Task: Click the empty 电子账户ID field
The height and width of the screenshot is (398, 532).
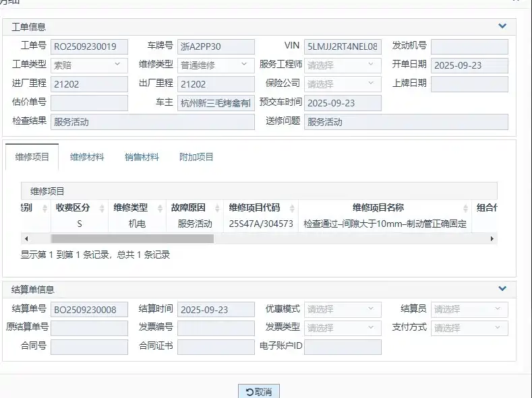Action: pos(343,347)
